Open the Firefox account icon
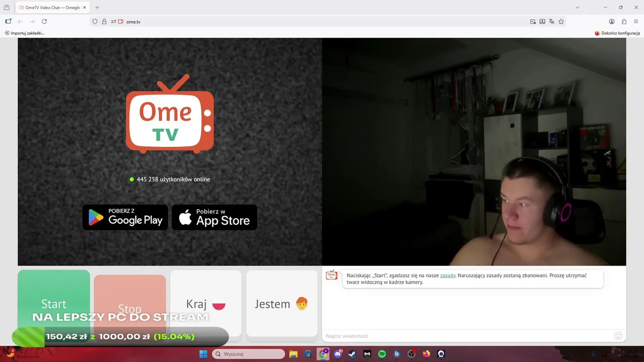644x362 pixels. (x=612, y=22)
